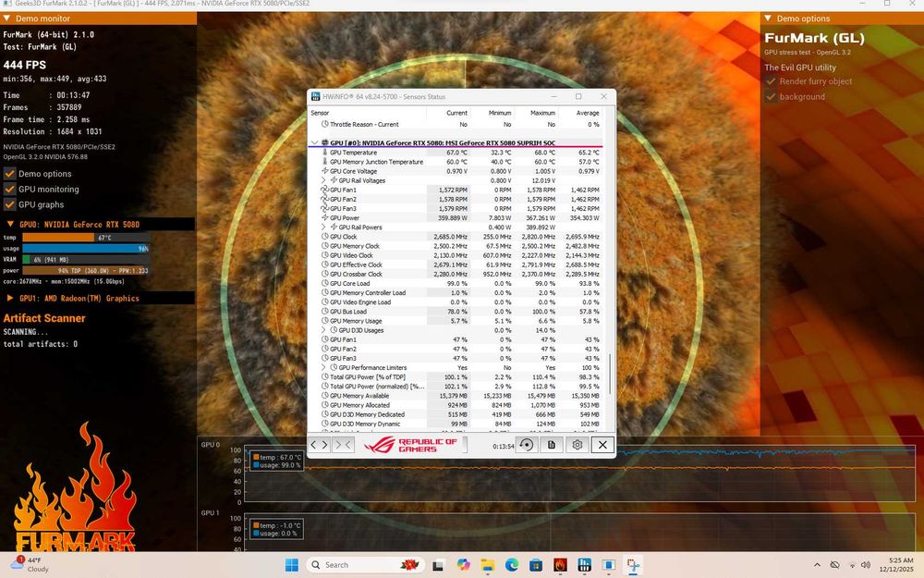Expand the GPU Rail Voltages row

[323, 180]
